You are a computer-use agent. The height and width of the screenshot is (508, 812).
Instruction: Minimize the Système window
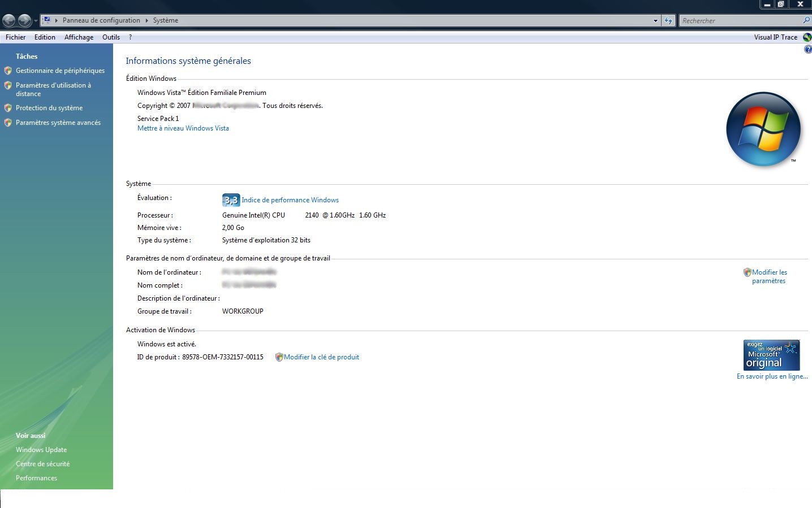767,4
